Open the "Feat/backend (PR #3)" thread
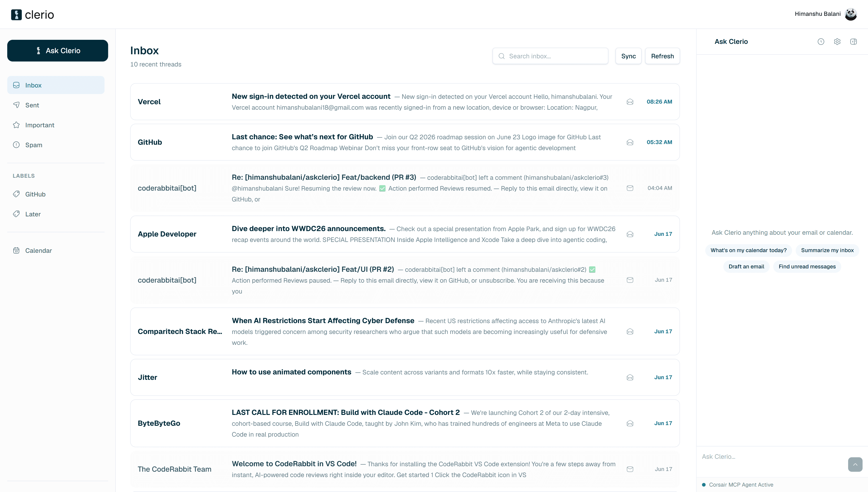 [x=405, y=188]
